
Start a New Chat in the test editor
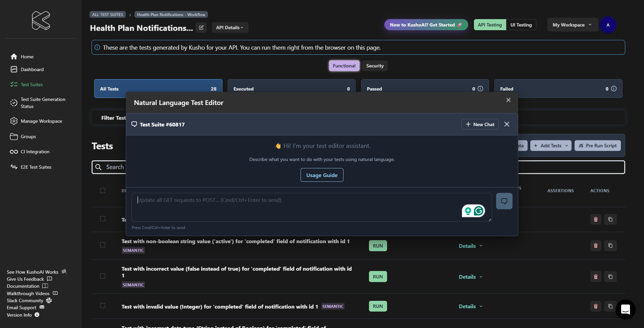[x=480, y=124]
